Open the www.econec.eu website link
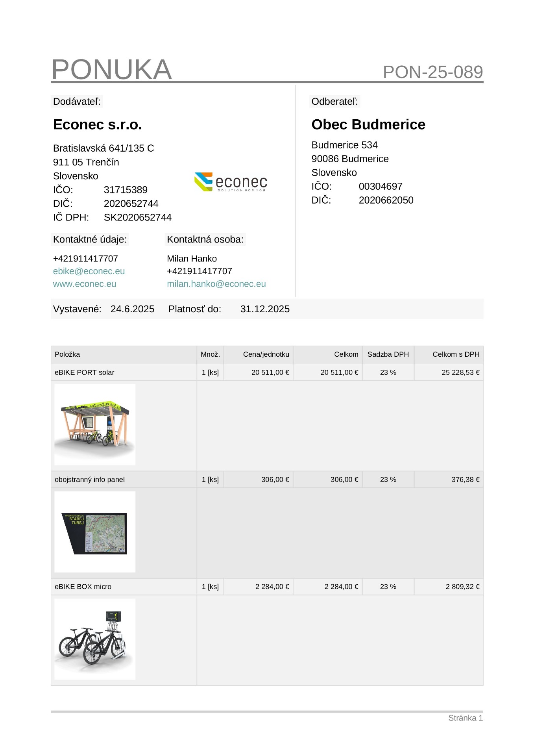This screenshot has width=534, height=756. (84, 284)
